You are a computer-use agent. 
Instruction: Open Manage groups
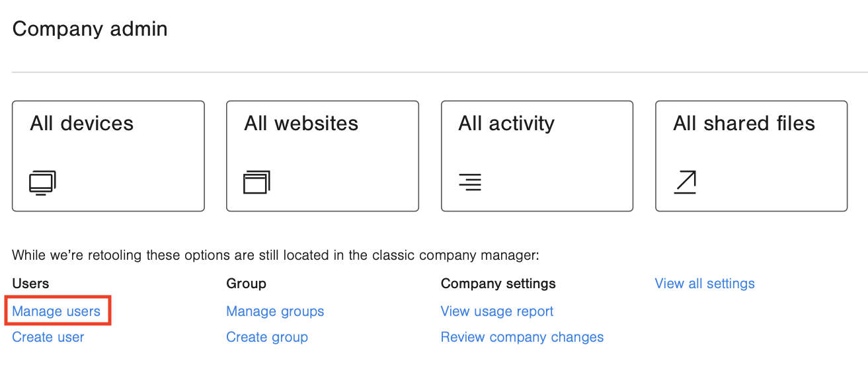[275, 311]
